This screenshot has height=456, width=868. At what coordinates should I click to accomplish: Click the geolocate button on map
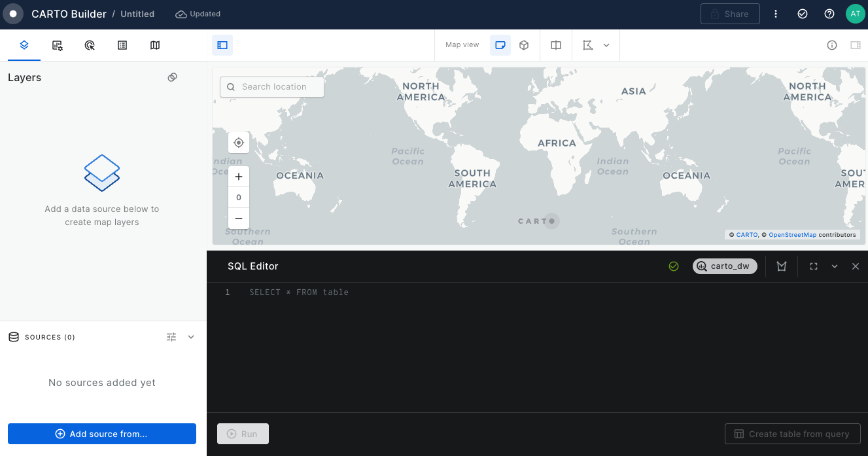click(x=239, y=143)
